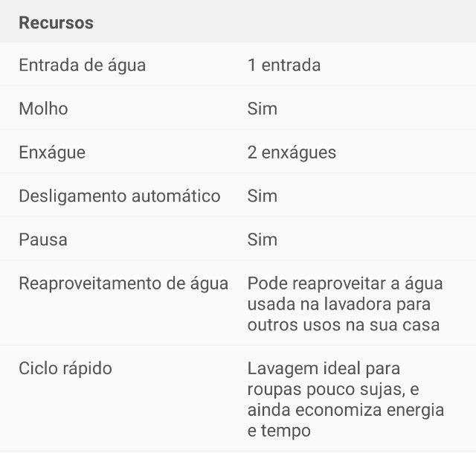Select the Entrada de água label
The width and height of the screenshot is (476, 453).
point(83,65)
